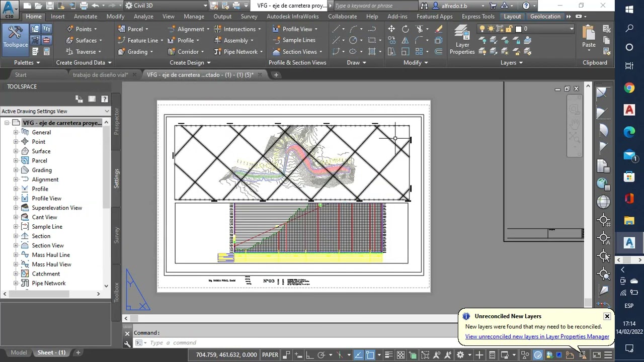Open the Start tab
This screenshot has height=362, width=644.
point(21,75)
